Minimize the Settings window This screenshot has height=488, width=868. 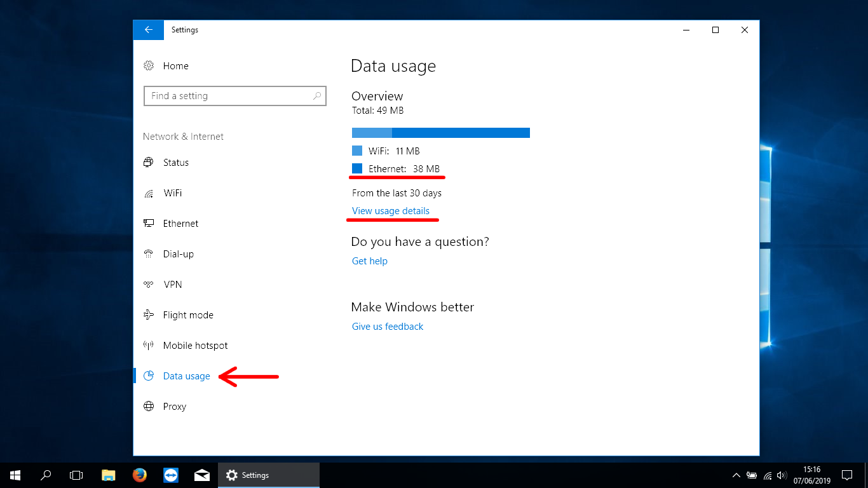pyautogui.click(x=686, y=30)
